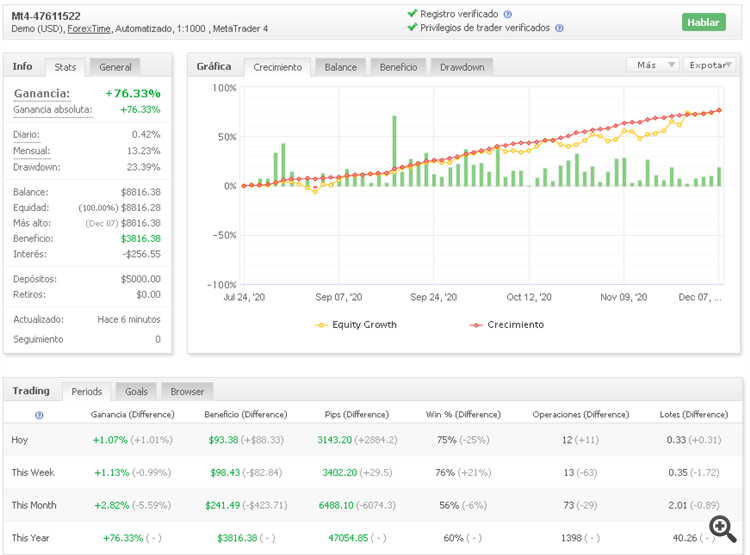The height and width of the screenshot is (555, 750).
Task: Click the Balance value $8816.38
Action: click(x=141, y=192)
